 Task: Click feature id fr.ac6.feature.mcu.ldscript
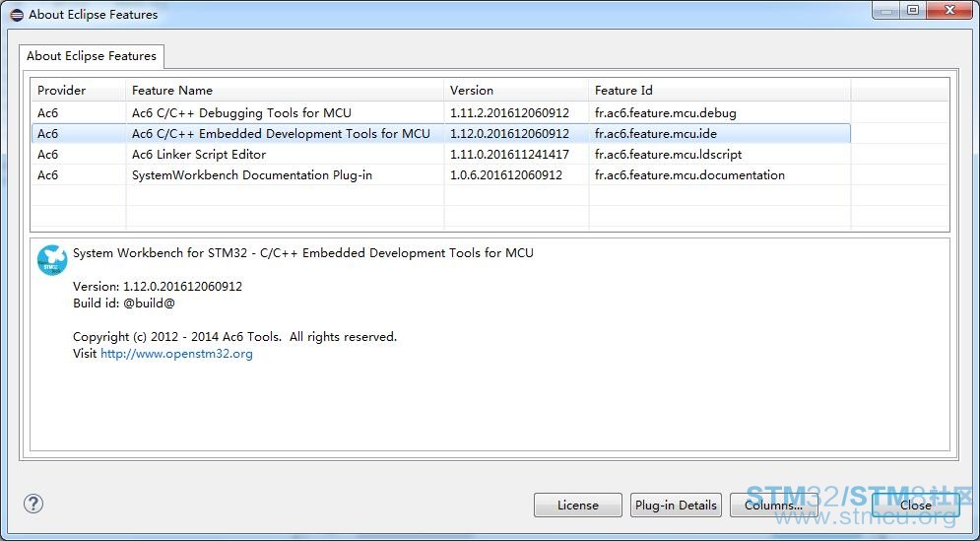[668, 154]
